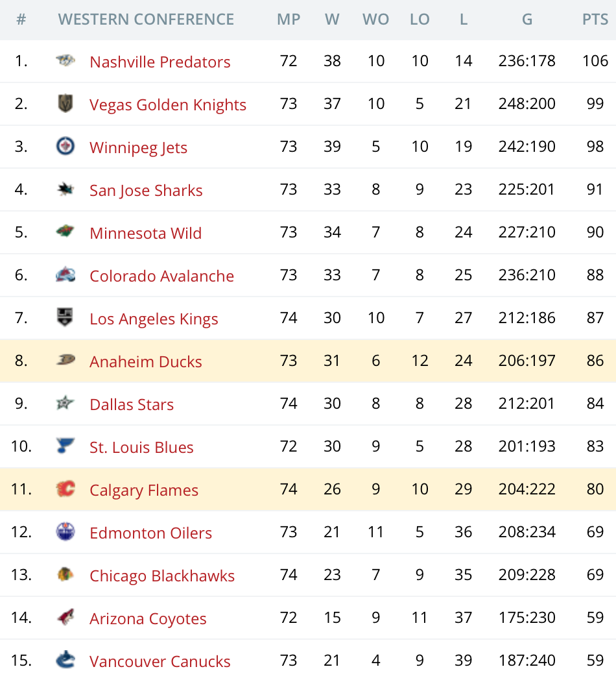Click the Arizona Coyotes logo icon
Screen dimensions: 616x680
(65, 618)
